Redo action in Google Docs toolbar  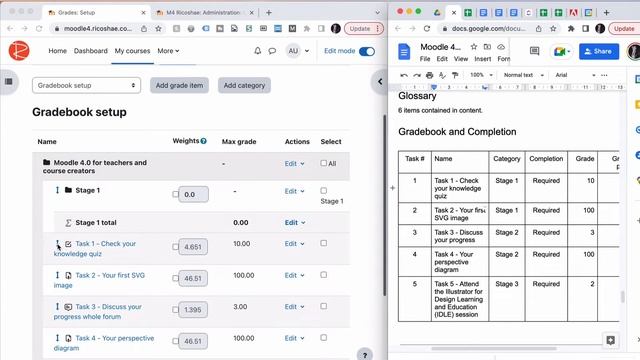click(417, 75)
